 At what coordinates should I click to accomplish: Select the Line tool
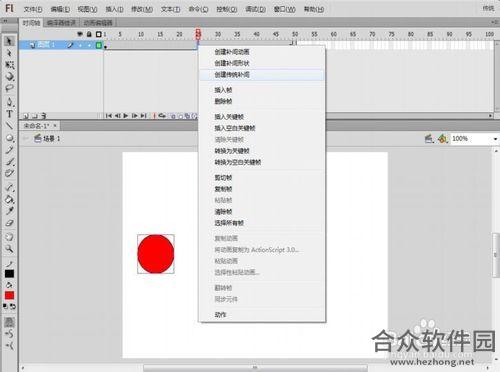9,126
